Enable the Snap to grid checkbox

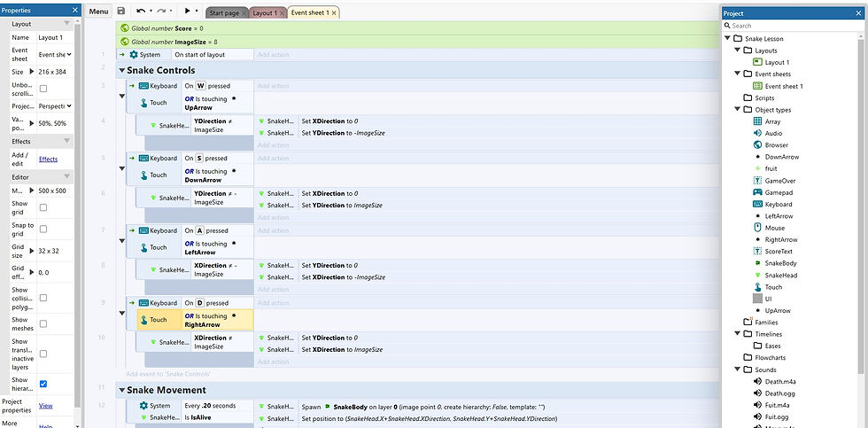coord(43,230)
